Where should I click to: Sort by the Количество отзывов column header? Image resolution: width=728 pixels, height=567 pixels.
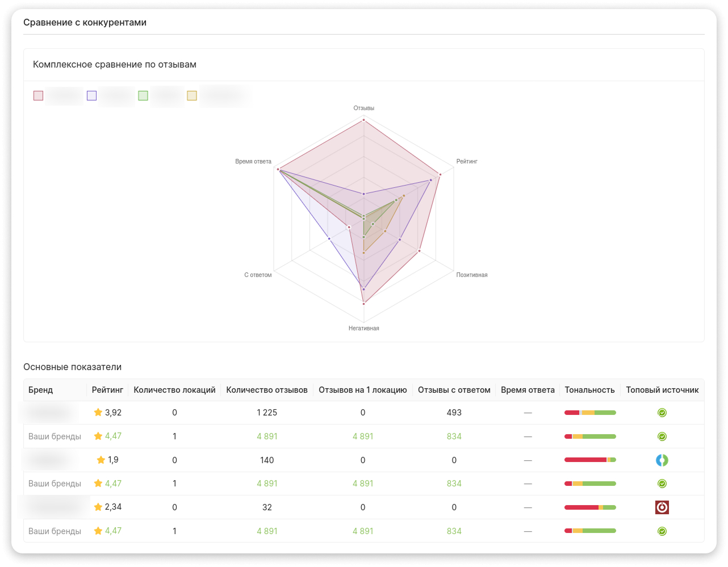(x=267, y=390)
